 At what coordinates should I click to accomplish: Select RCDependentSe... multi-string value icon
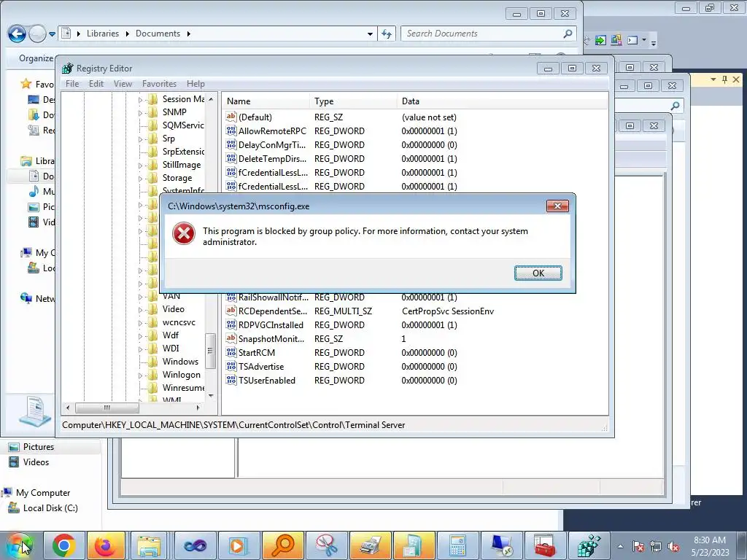(x=231, y=311)
